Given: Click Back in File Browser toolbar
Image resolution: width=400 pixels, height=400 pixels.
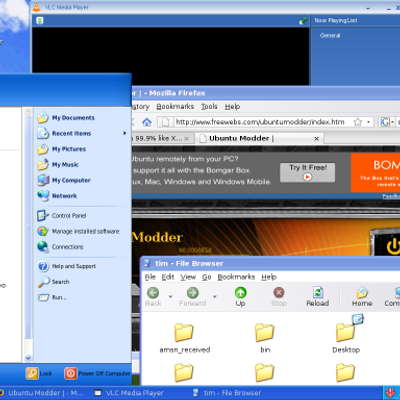Looking at the screenshot, I should pyautogui.click(x=153, y=297).
